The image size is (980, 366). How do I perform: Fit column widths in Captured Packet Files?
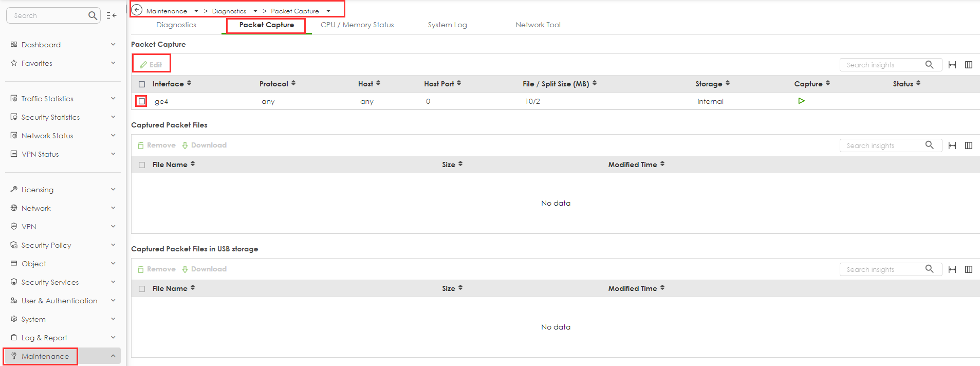(x=952, y=145)
